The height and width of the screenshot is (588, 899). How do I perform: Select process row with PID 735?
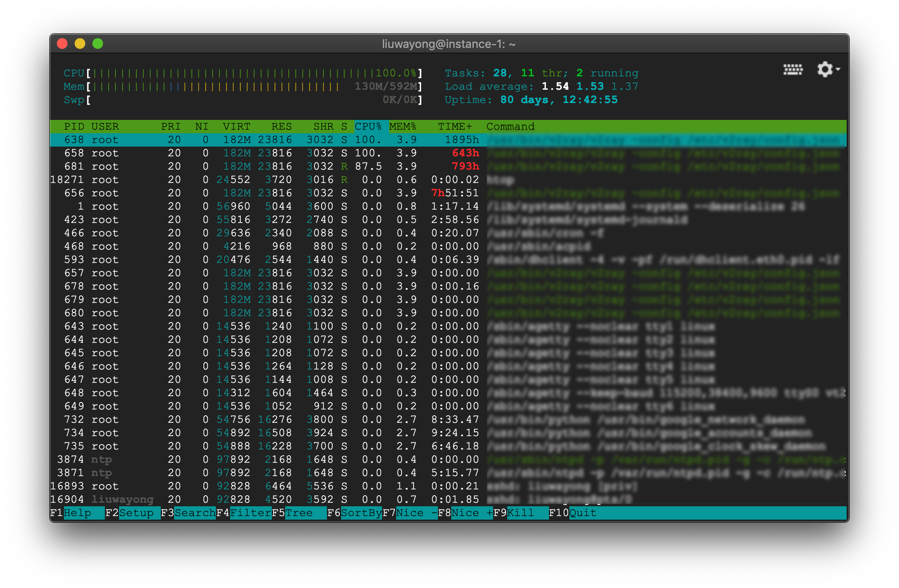point(448,446)
